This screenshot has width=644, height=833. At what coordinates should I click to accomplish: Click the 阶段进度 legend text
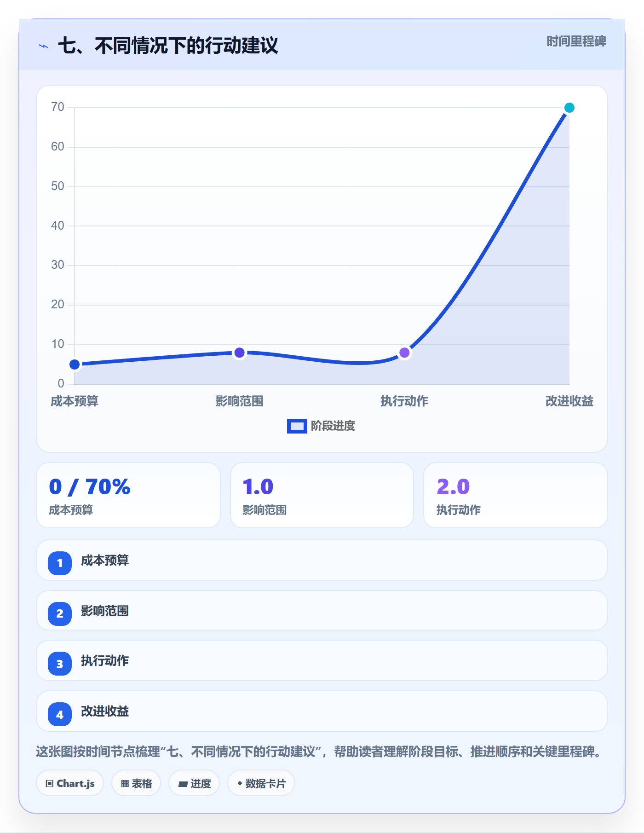coord(333,426)
